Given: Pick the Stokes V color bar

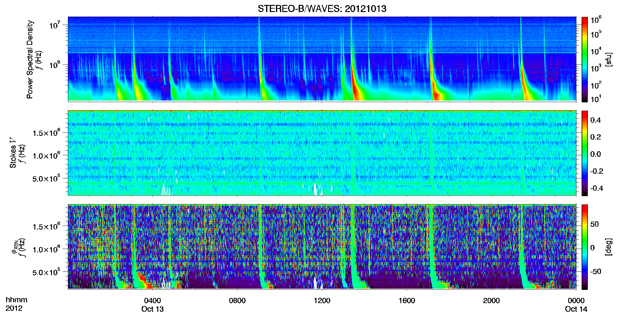Looking at the screenshot, I should click(x=585, y=153).
